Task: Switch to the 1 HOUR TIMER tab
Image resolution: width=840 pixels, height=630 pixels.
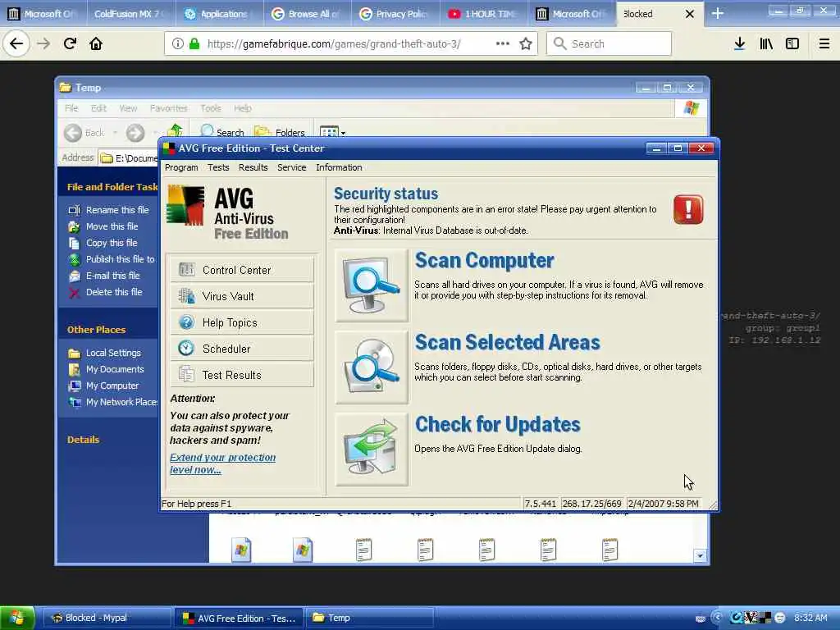Action: point(484,14)
